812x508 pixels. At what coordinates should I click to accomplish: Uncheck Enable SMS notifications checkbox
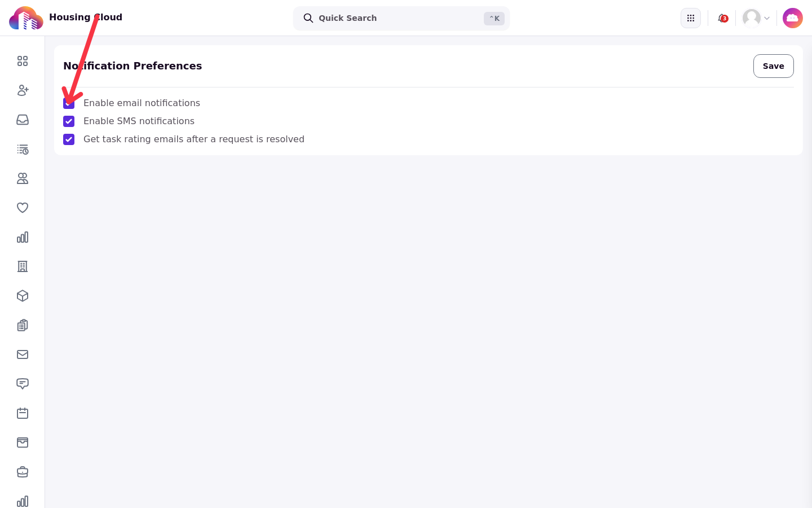69,121
